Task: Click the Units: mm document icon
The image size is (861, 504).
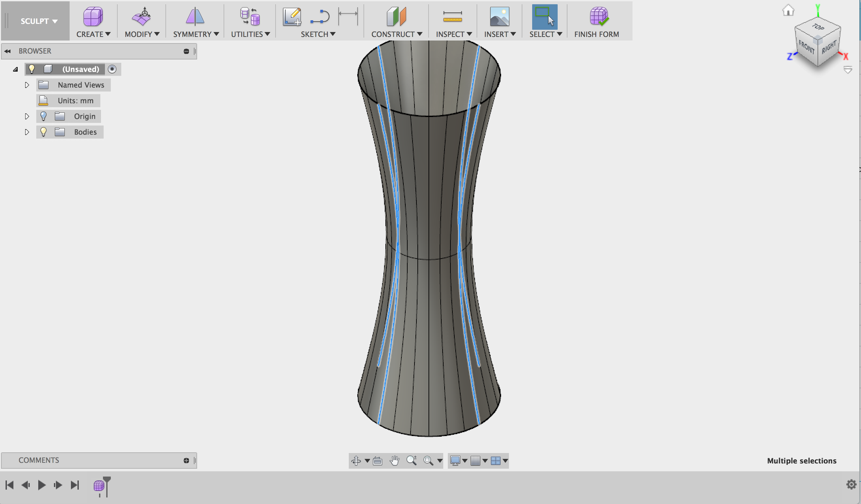Action: coord(43,100)
